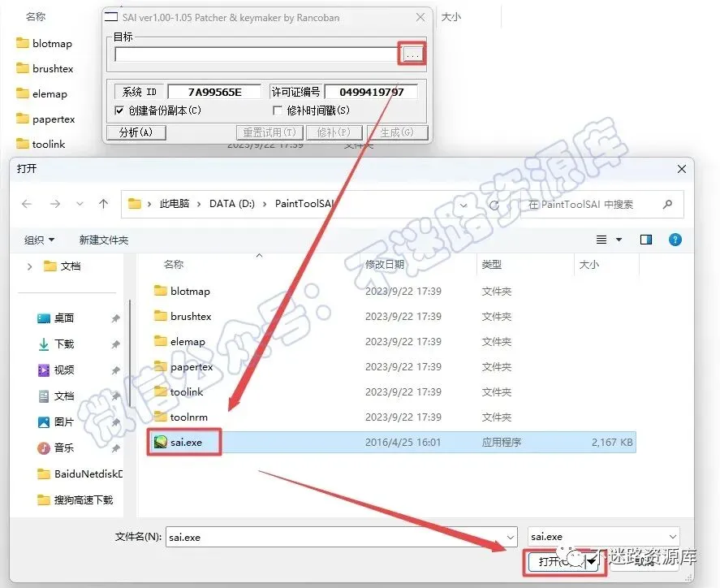This screenshot has width=720, height=588.
Task: Click the 打开 button to open the file
Action: pyautogui.click(x=563, y=561)
